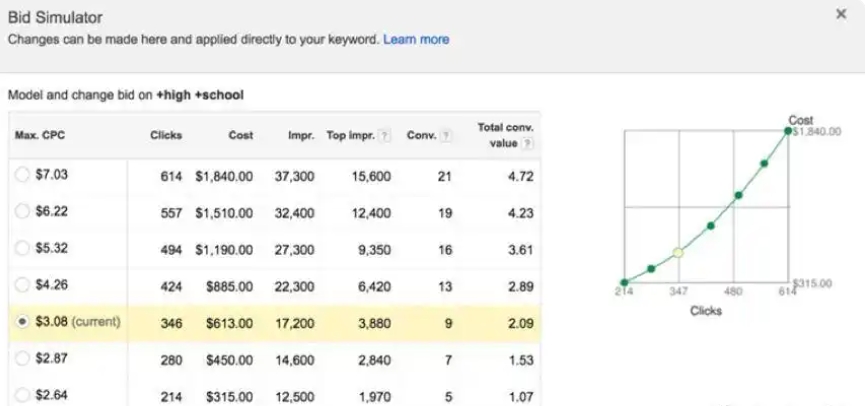Click the $885.00 cost cell
Screen dimensions: 865x406
click(229, 286)
